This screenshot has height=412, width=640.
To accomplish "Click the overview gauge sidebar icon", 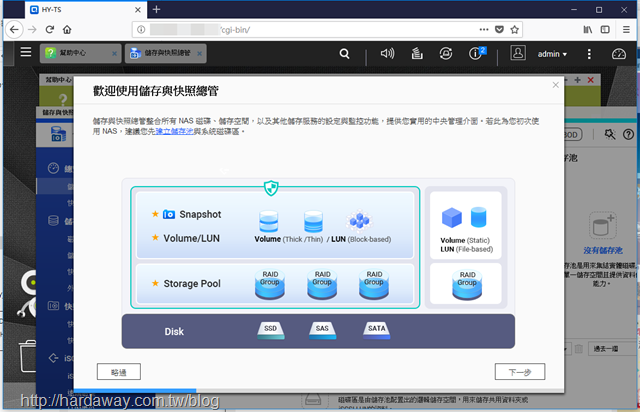I will point(53,168).
